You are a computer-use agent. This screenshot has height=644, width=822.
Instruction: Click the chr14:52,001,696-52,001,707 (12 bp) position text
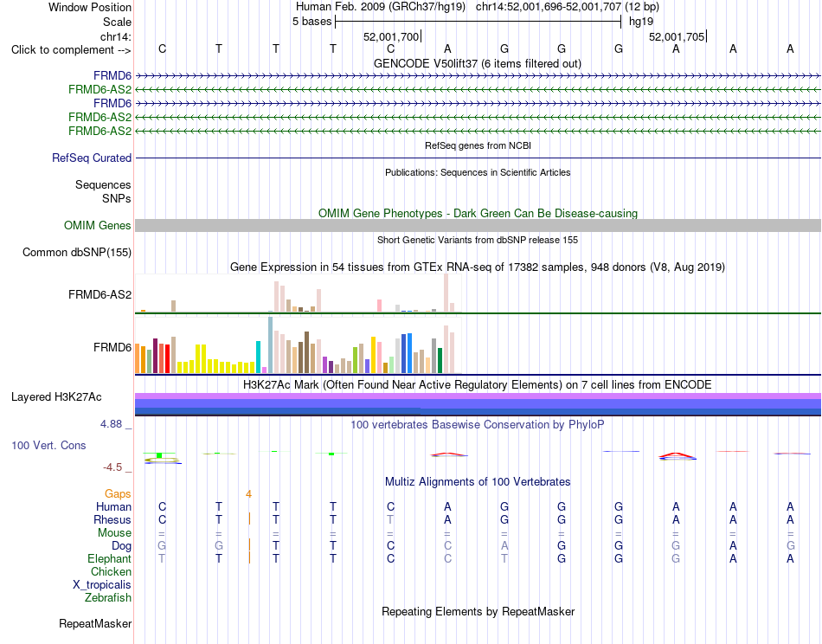tap(568, 7)
